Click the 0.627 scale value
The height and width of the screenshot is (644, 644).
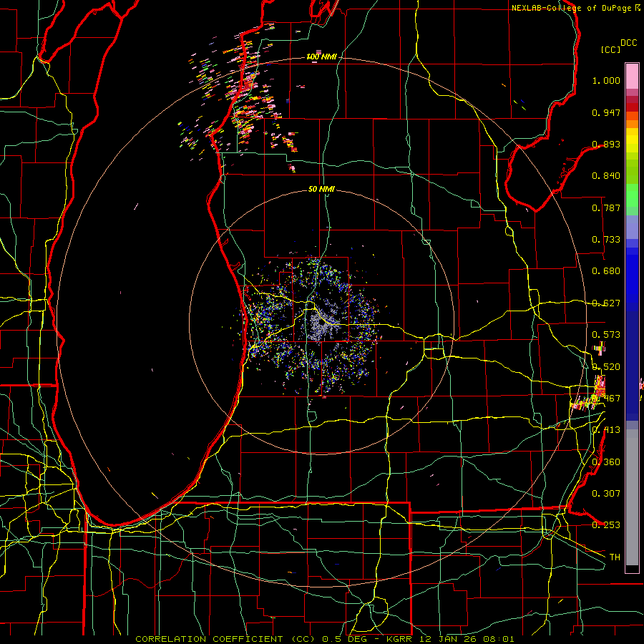(x=606, y=303)
